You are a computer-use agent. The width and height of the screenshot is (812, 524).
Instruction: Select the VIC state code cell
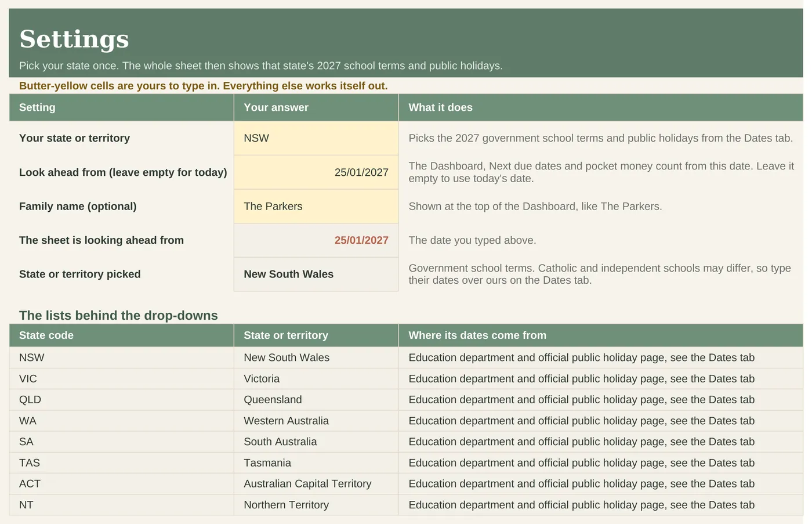121,378
